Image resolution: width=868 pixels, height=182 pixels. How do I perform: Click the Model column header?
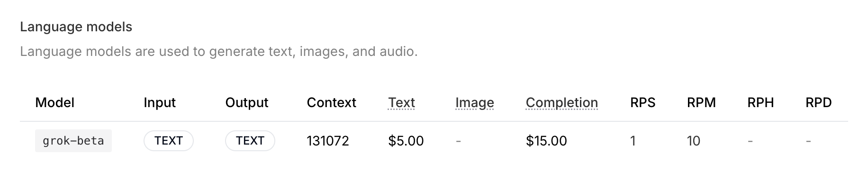[55, 102]
